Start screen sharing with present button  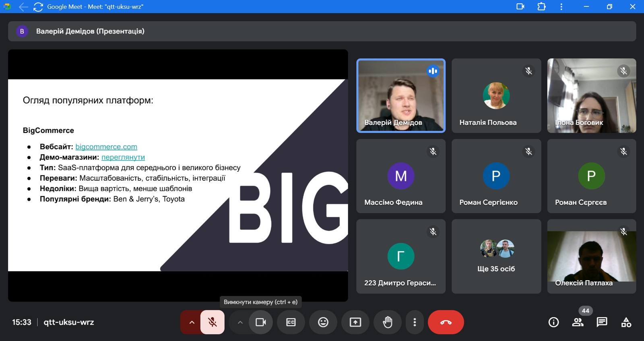point(355,322)
